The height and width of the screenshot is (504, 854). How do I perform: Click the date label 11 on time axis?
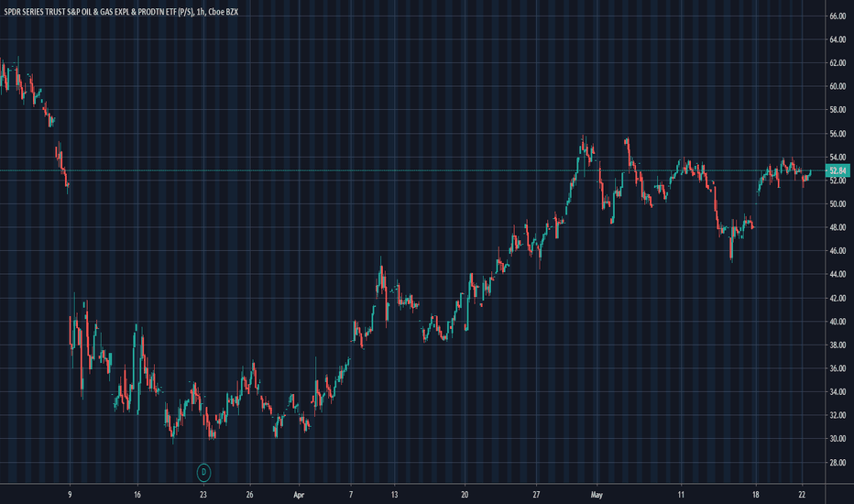681,495
